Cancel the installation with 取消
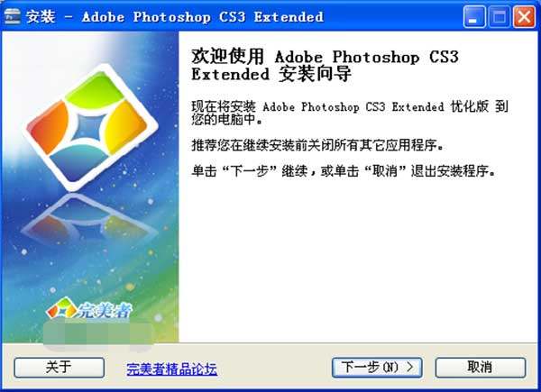This screenshot has height=392, width=541. pos(481,367)
